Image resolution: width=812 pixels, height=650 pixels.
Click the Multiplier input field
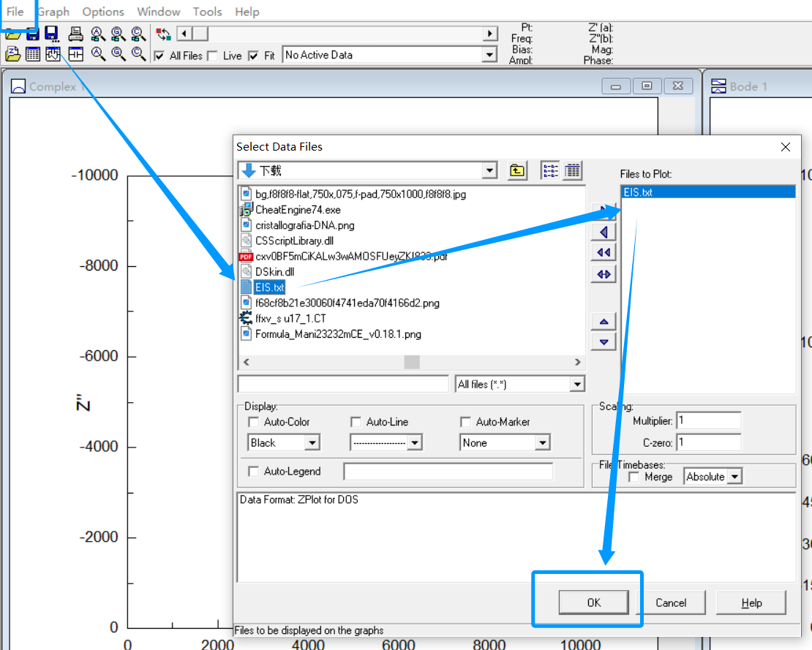pyautogui.click(x=708, y=420)
